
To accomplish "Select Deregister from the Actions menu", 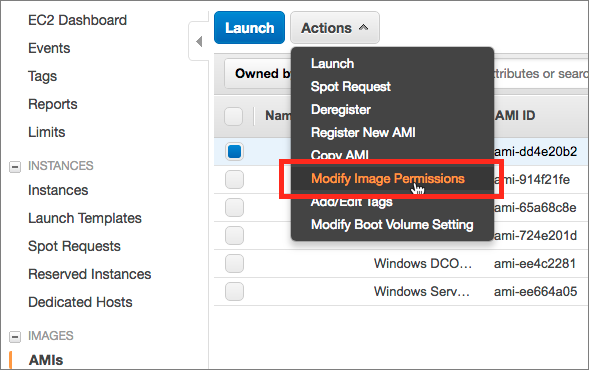I will (x=341, y=110).
